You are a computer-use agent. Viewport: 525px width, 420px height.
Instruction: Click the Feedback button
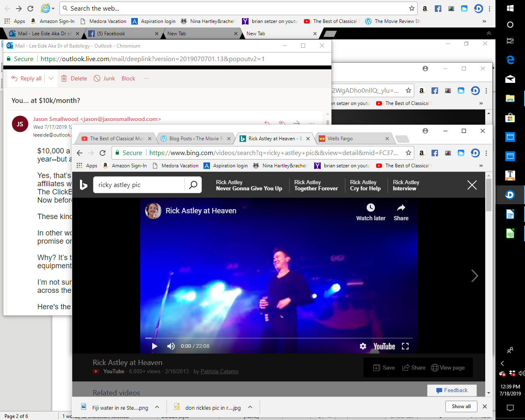452,390
